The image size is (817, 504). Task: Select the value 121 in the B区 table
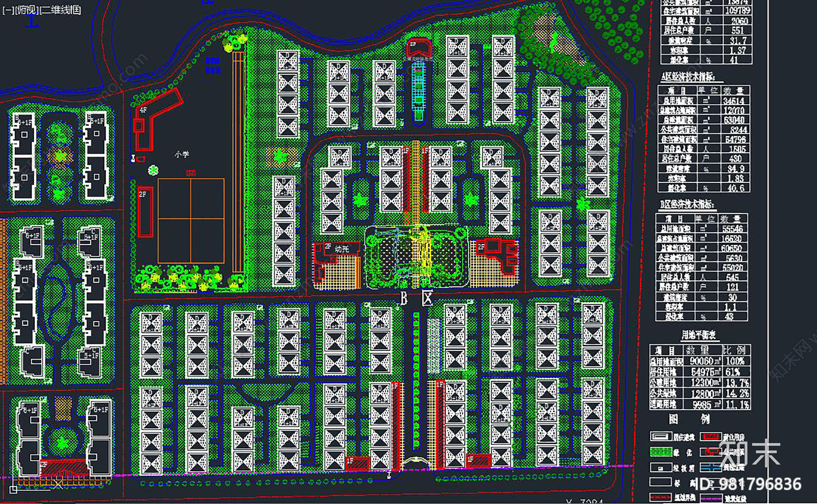point(732,287)
